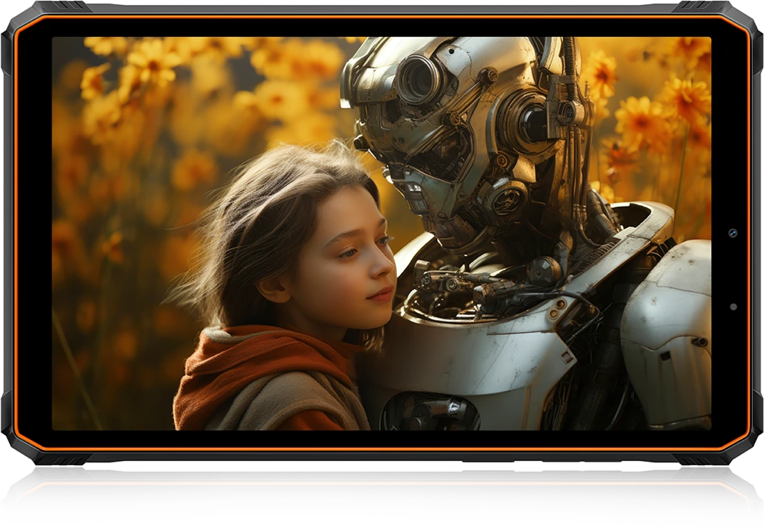
Task: Tap the bottom-left rugged corner bumper
Action: 19,445
